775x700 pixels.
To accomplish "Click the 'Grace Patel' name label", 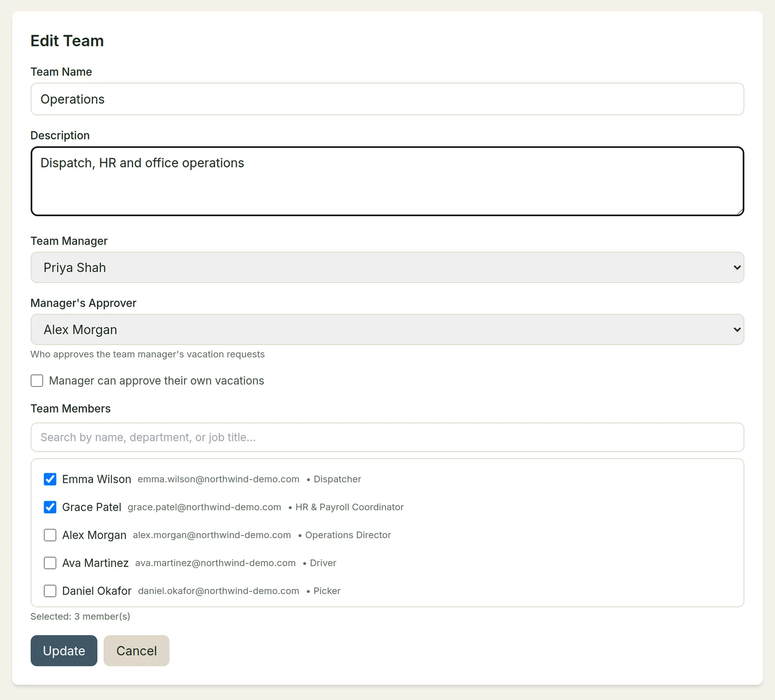I will click(92, 507).
